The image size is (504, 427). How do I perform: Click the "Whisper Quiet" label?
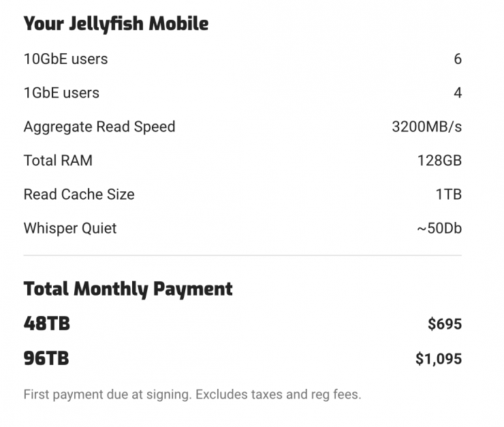(70, 228)
